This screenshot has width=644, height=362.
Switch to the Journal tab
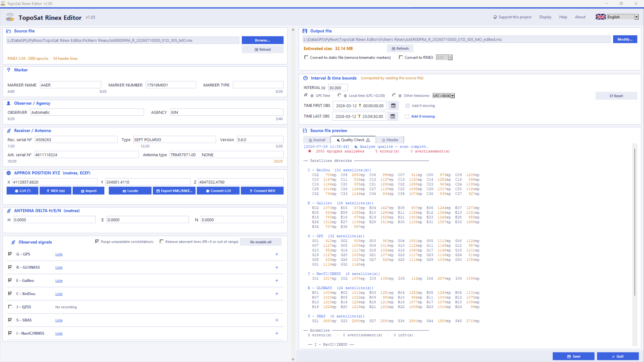317,140
